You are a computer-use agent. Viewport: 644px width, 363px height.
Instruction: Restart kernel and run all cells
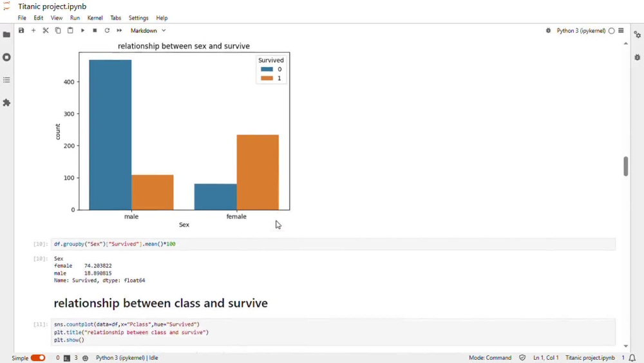(x=119, y=30)
